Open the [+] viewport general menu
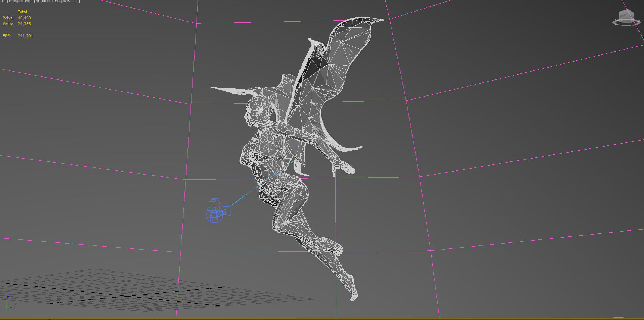 click(x=2, y=1)
